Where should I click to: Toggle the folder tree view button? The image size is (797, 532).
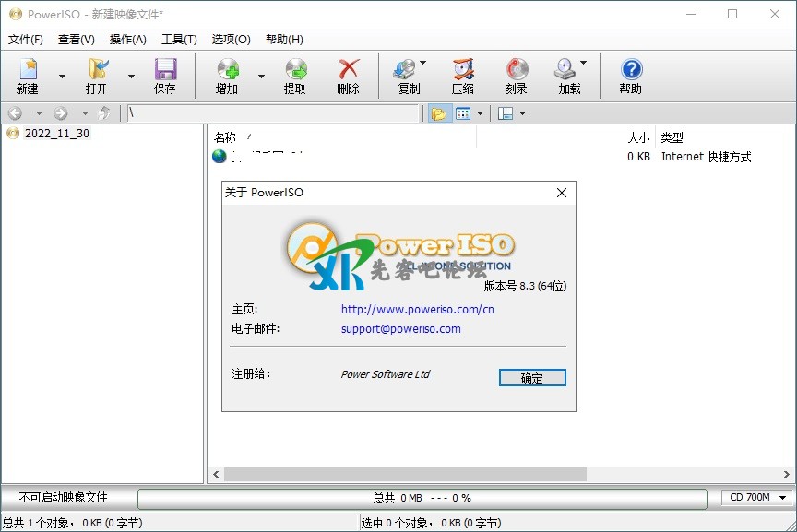pyautogui.click(x=438, y=113)
